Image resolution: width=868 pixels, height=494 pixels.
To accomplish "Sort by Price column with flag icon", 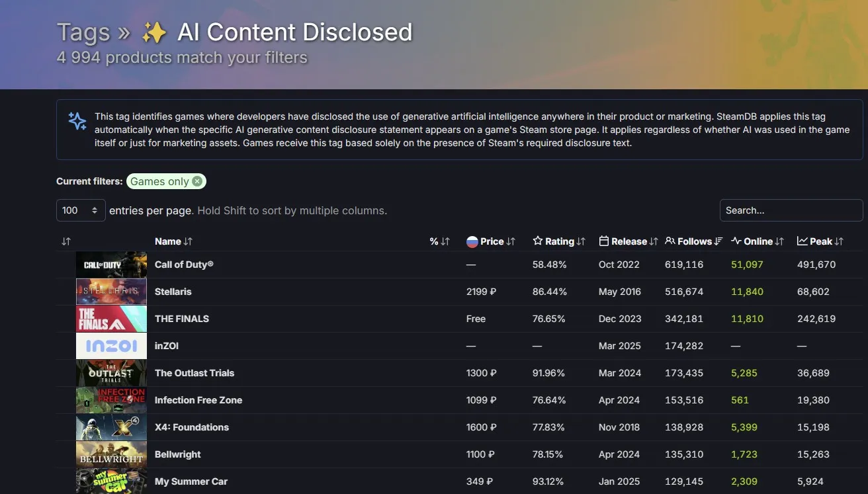I will (491, 241).
